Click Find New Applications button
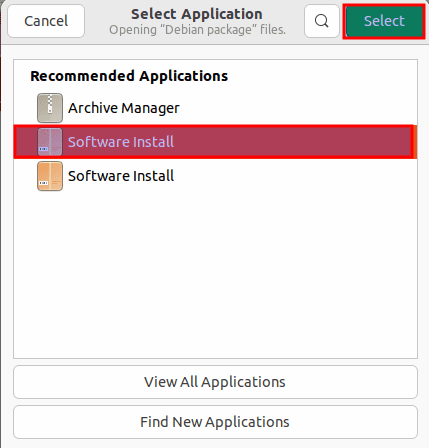Image resolution: width=429 pixels, height=448 pixels. [215, 422]
